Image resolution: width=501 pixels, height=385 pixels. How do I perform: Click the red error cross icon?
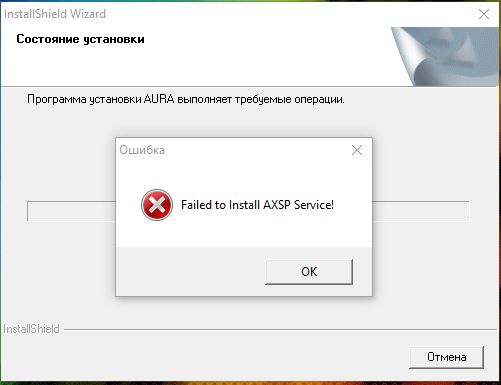[x=157, y=205]
